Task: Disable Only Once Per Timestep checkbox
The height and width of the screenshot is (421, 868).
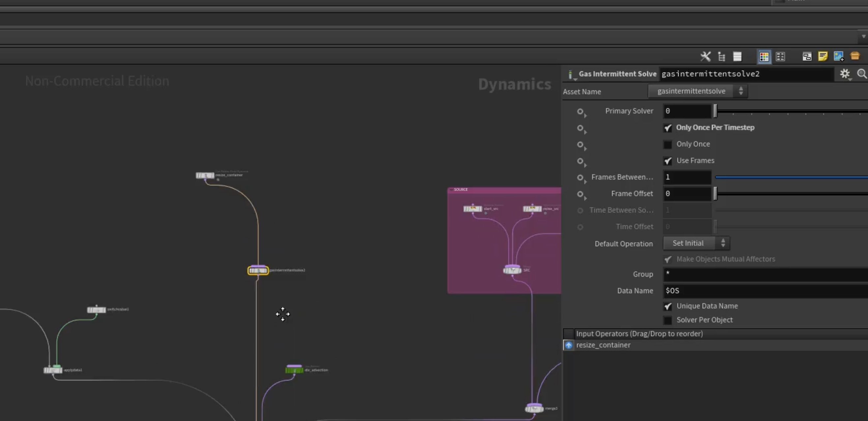Action: [668, 128]
